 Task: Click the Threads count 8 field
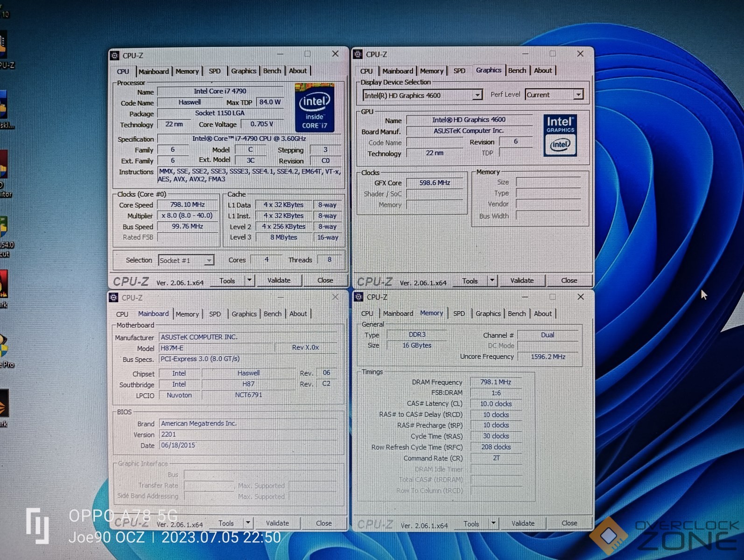pos(330,259)
